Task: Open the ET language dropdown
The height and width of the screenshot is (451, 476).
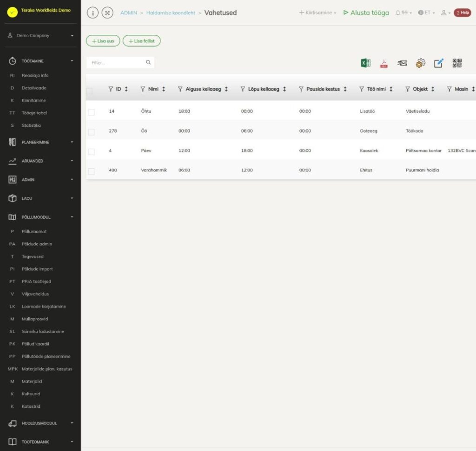Action: [x=427, y=13]
